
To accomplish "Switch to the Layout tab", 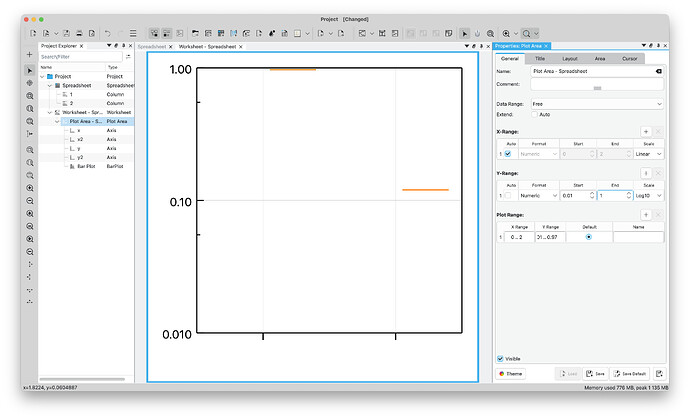I will [x=569, y=59].
